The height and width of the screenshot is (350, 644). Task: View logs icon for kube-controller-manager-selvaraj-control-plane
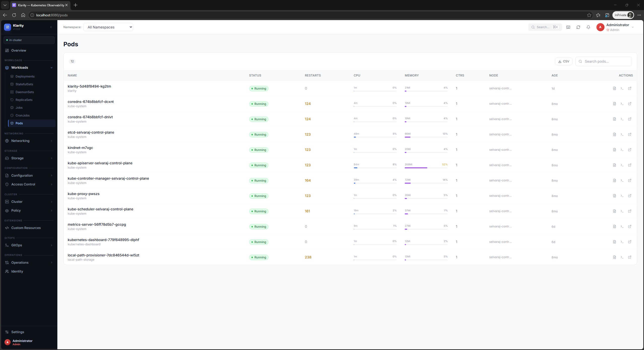click(614, 180)
